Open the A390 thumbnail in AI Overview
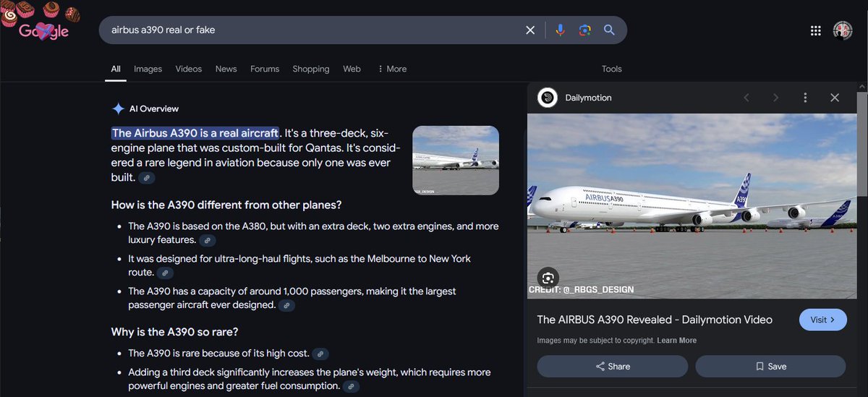 pos(456,161)
